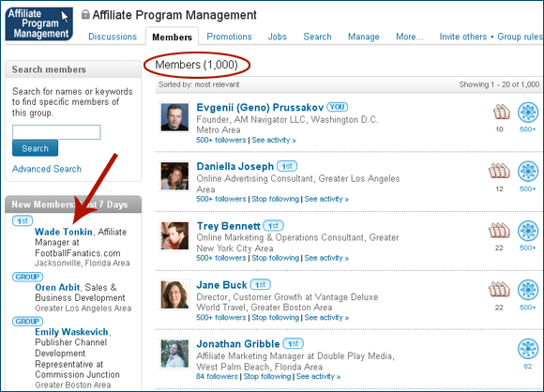This screenshot has width=544, height=392.
Task: Click See activity for Jane Buck
Action: (326, 317)
